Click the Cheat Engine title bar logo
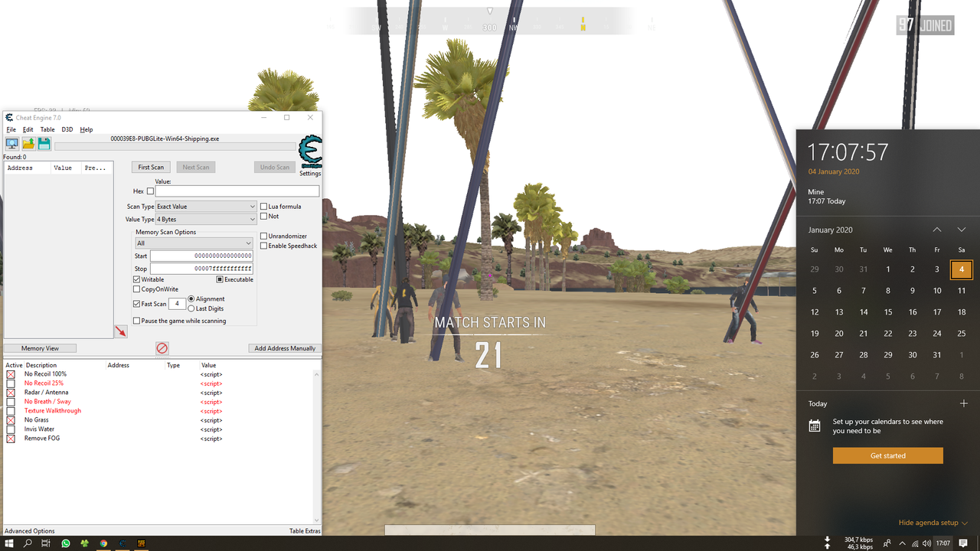The image size is (980, 551). click(x=9, y=118)
